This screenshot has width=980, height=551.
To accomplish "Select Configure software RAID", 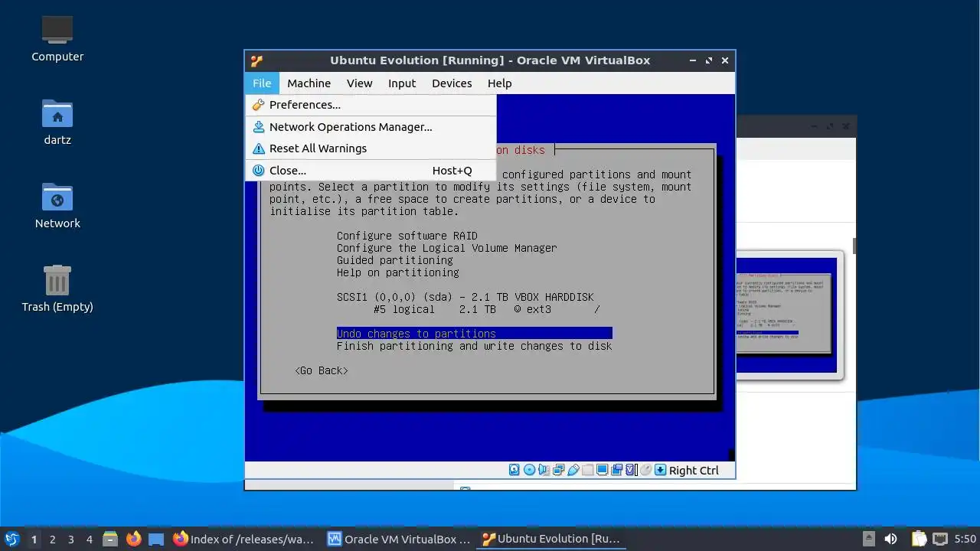I will [x=407, y=236].
